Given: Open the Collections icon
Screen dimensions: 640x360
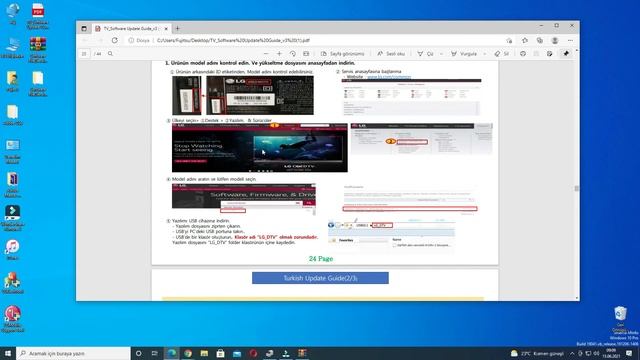Looking at the screenshot, I should click(540, 40).
